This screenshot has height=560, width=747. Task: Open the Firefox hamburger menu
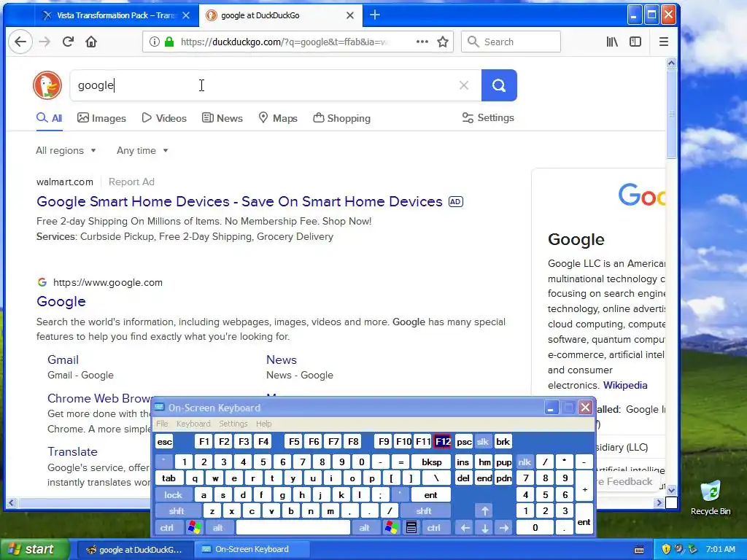(664, 42)
